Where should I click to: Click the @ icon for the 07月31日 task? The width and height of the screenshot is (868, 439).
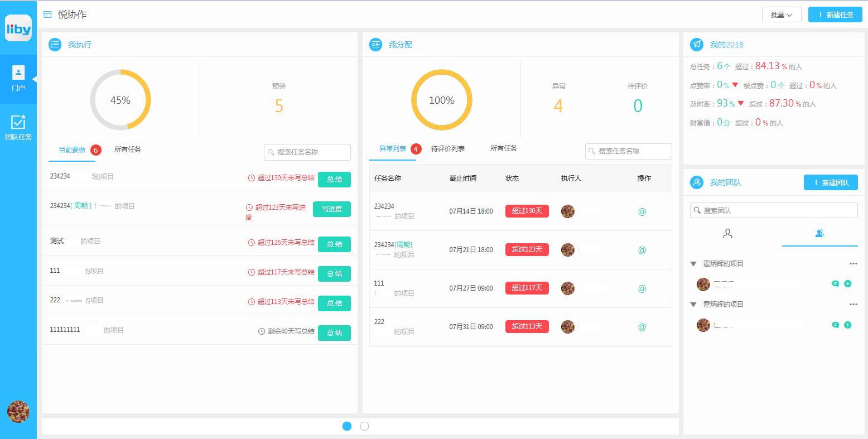[642, 327]
